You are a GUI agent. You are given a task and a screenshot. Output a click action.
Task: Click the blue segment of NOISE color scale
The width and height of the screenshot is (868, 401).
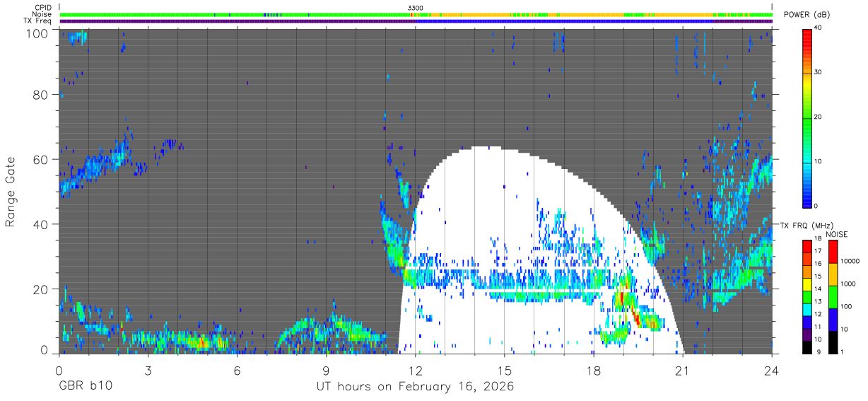[x=833, y=319]
